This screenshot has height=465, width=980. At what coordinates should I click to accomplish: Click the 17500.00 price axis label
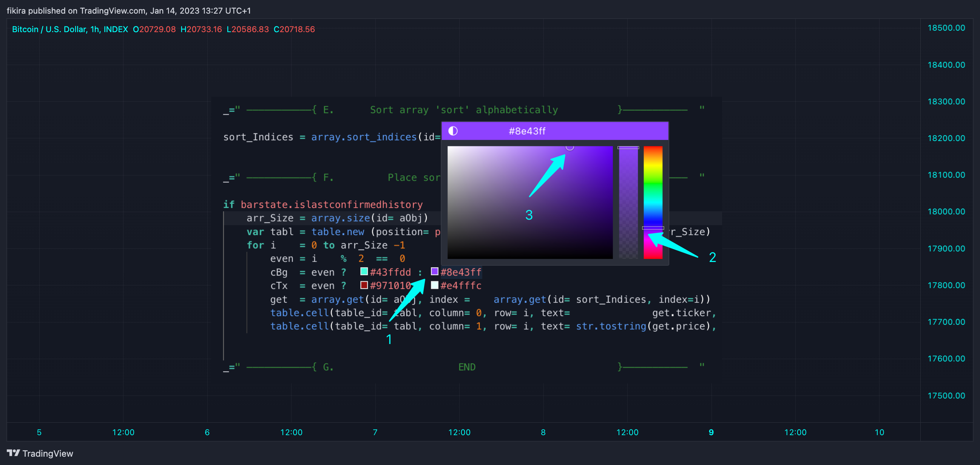(x=946, y=395)
